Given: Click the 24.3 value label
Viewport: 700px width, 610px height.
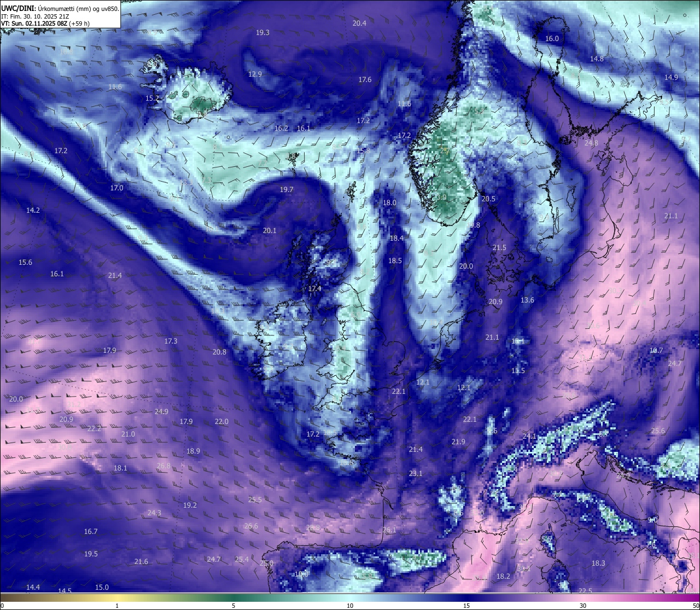Looking at the screenshot, I should click(x=154, y=513).
